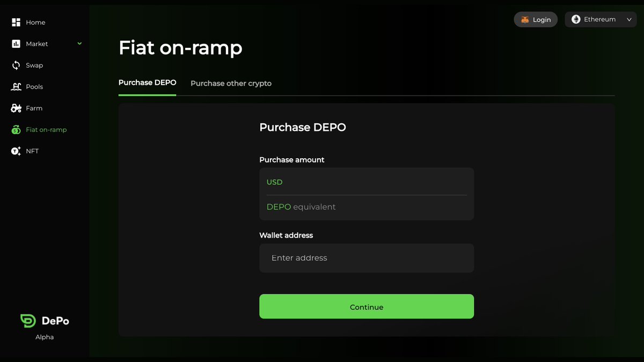Click the Home grid icon in sidebar

click(x=16, y=23)
